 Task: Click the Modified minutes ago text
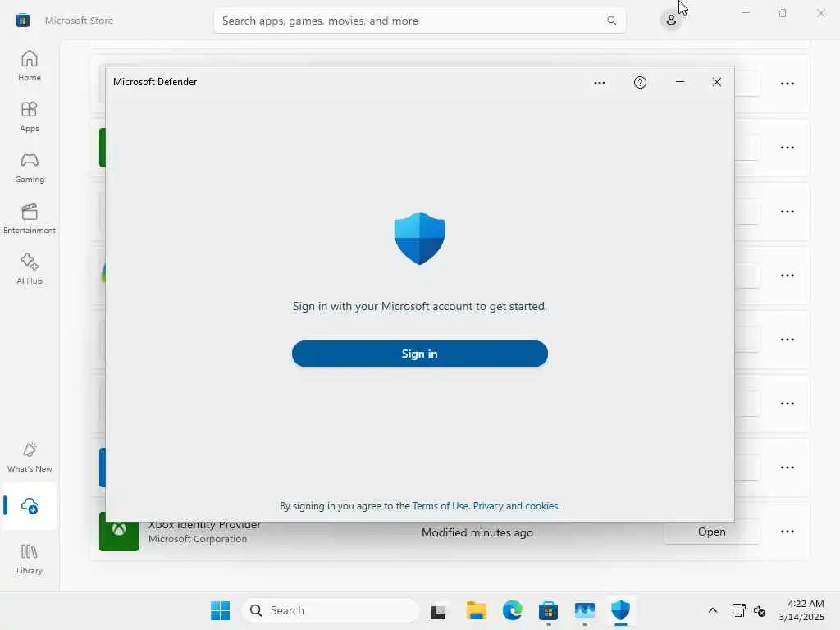coord(477,532)
